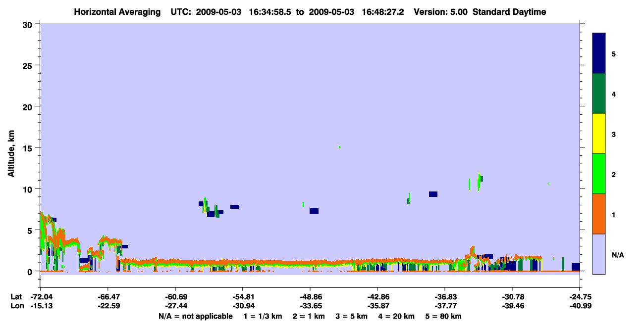Screen dimensions: 644x330
Task: Click the latitude value -24.75
Action: click(580, 297)
